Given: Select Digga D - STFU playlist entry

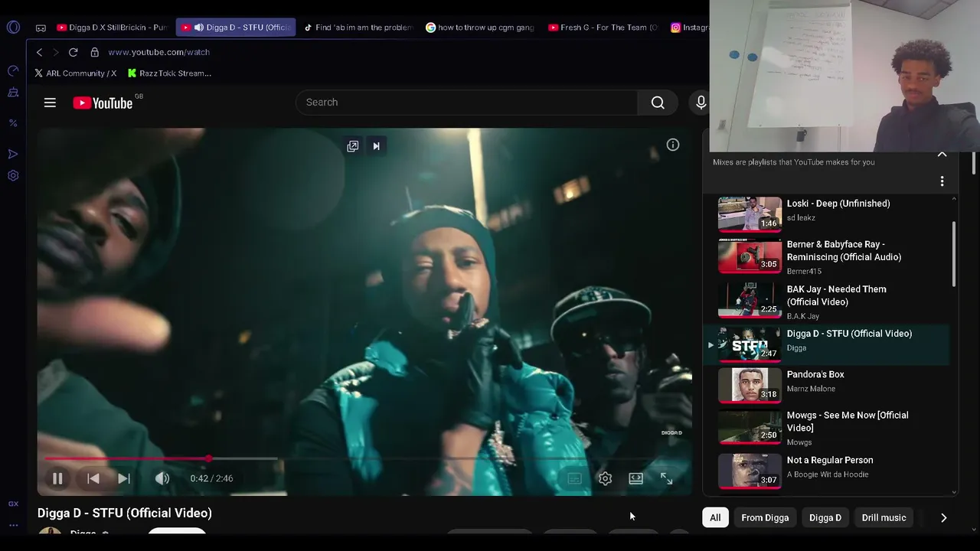Looking at the screenshot, I should tap(827, 344).
